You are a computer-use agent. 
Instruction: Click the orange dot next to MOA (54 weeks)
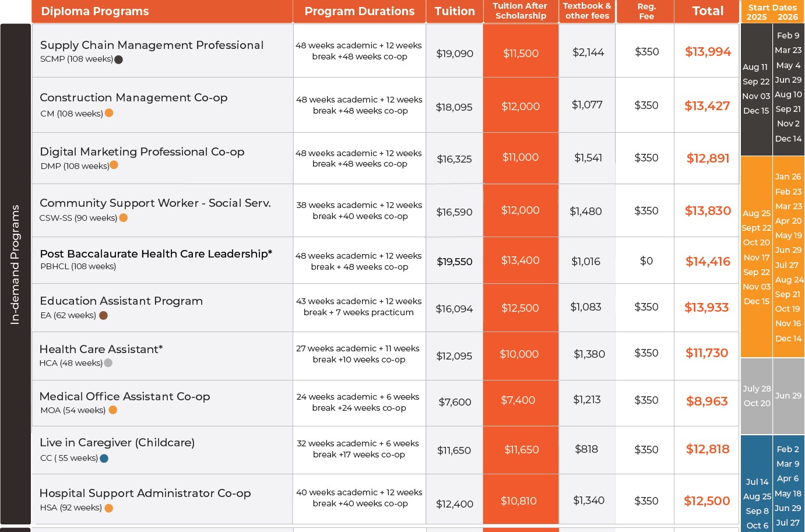tap(113, 410)
